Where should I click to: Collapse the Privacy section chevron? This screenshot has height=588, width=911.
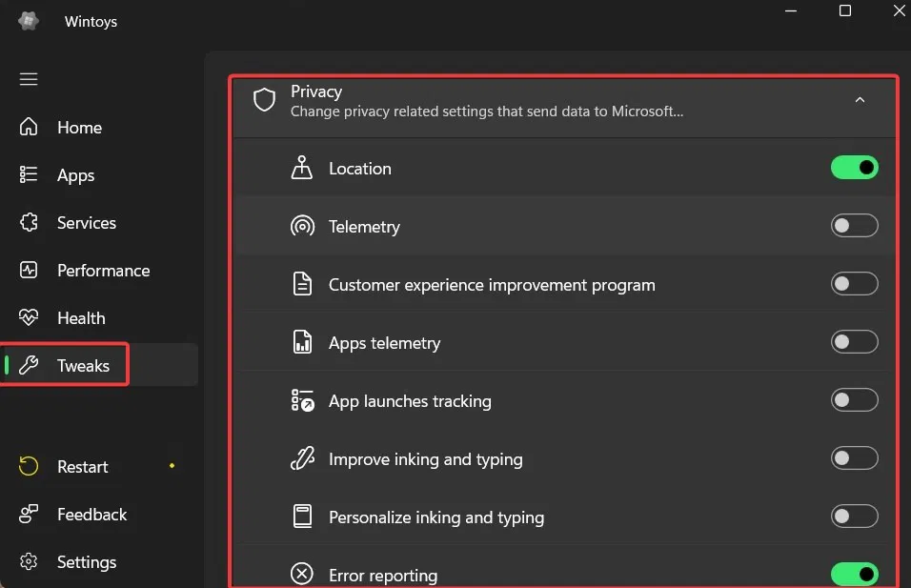pyautogui.click(x=860, y=100)
